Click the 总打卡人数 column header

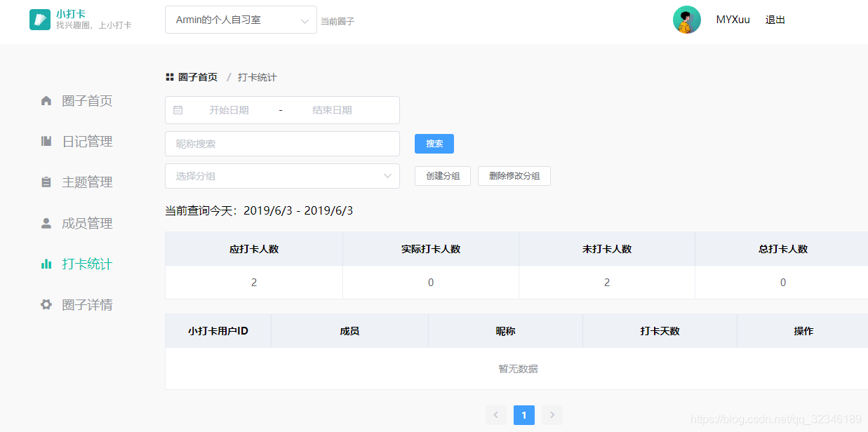(783, 249)
